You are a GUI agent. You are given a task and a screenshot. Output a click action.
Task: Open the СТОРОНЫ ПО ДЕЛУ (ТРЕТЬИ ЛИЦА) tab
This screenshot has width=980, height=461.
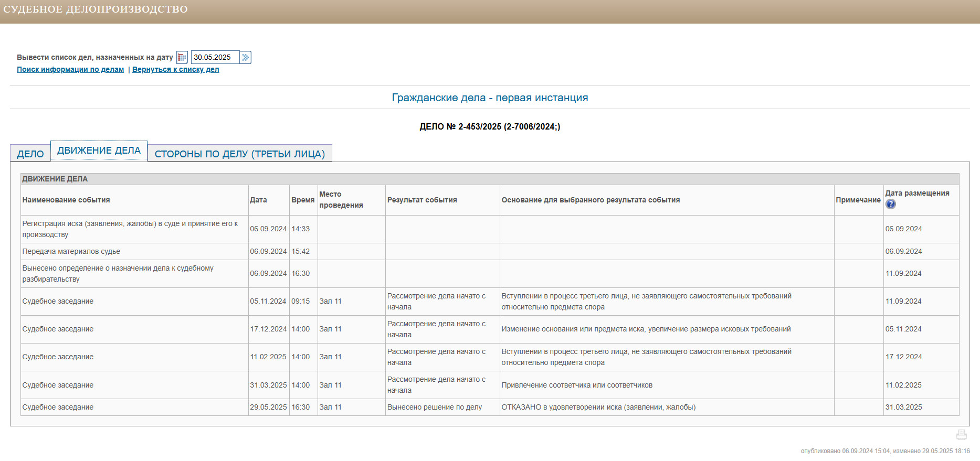240,154
